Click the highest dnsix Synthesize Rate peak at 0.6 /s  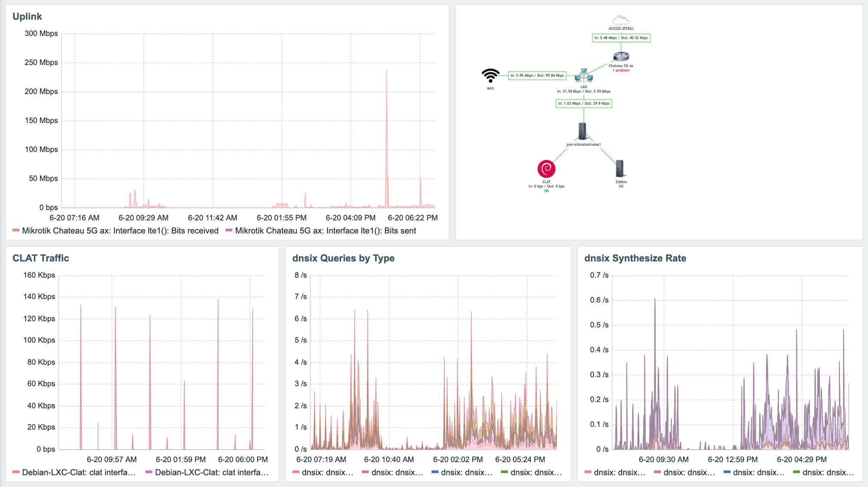[x=655, y=299]
